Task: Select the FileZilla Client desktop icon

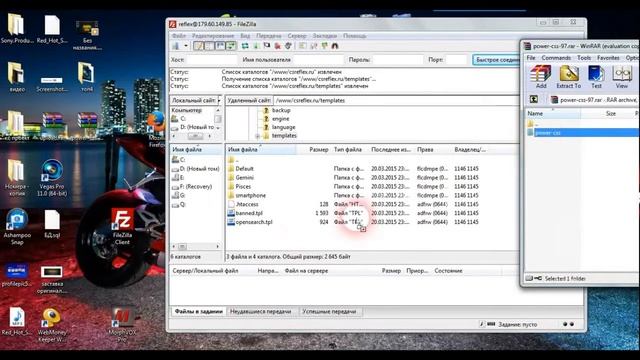Action: coord(122,226)
